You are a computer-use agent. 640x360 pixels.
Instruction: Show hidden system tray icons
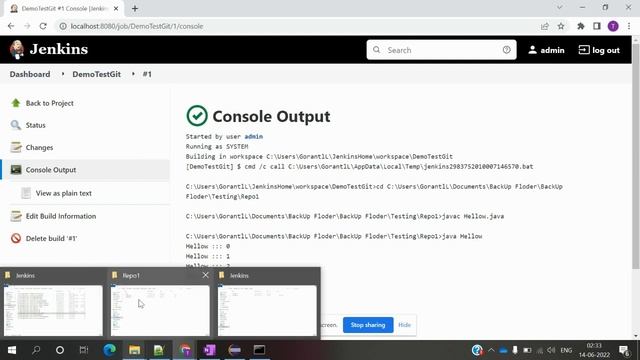tap(491, 350)
